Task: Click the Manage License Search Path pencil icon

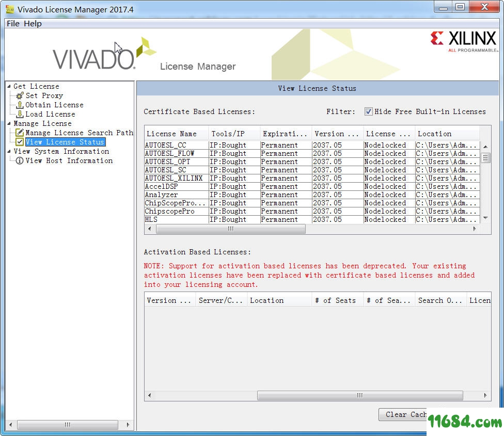Action: click(19, 133)
